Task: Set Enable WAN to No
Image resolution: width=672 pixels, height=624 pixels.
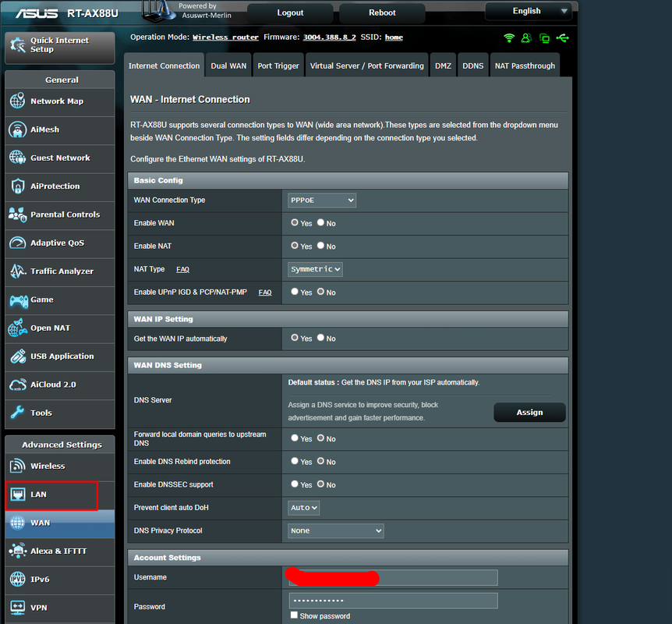Action: point(320,222)
